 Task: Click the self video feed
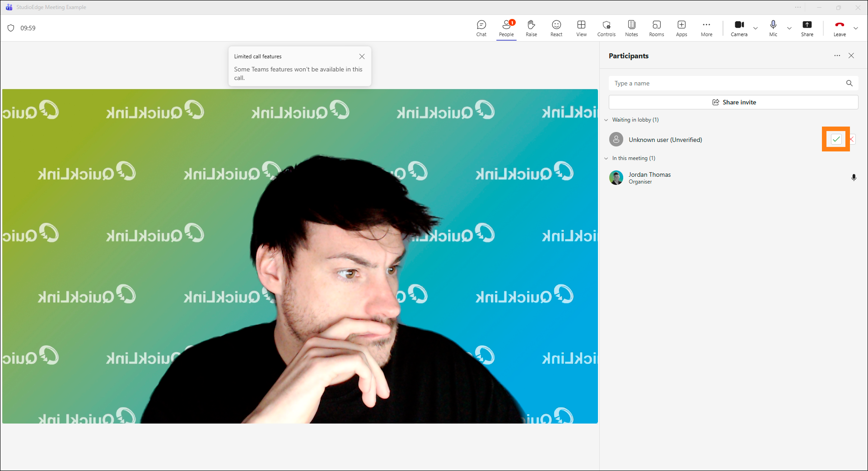pos(300,256)
